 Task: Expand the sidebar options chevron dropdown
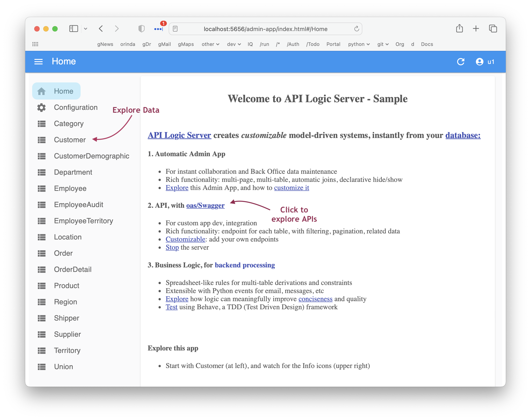point(86,29)
